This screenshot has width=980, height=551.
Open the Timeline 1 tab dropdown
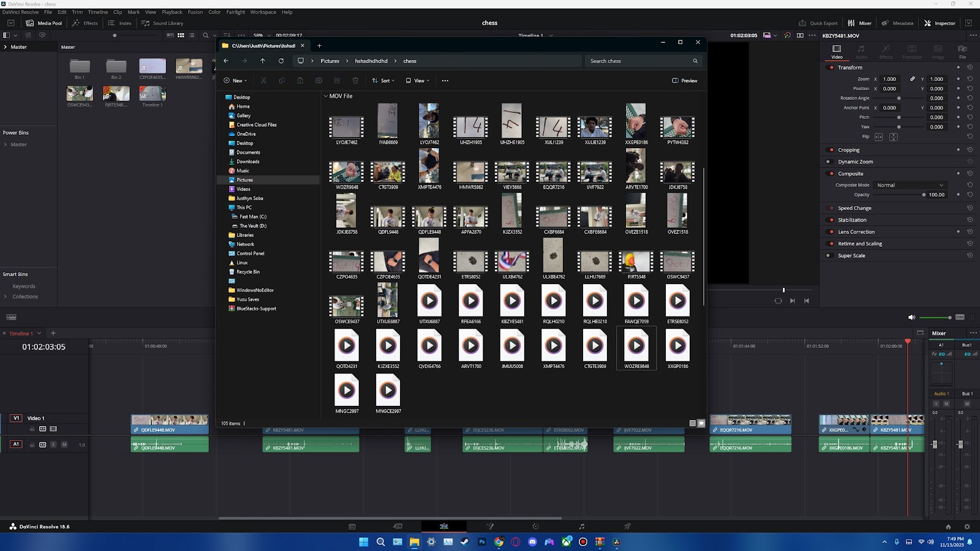pyautogui.click(x=39, y=333)
